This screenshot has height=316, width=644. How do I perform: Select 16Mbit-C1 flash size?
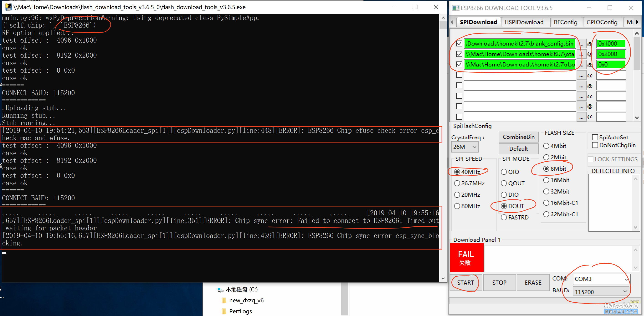pyautogui.click(x=560, y=203)
